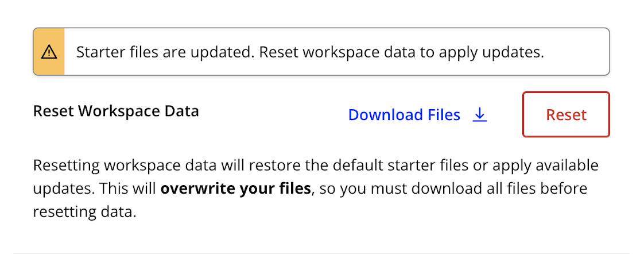The image size is (644, 254).
Task: Select the Reset Workspace Data heading
Action: coord(116,111)
